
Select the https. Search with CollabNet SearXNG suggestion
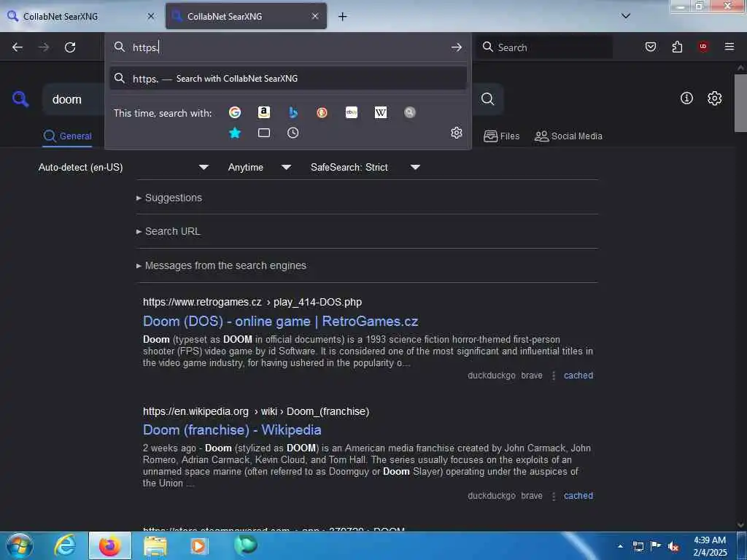pyautogui.click(x=287, y=79)
